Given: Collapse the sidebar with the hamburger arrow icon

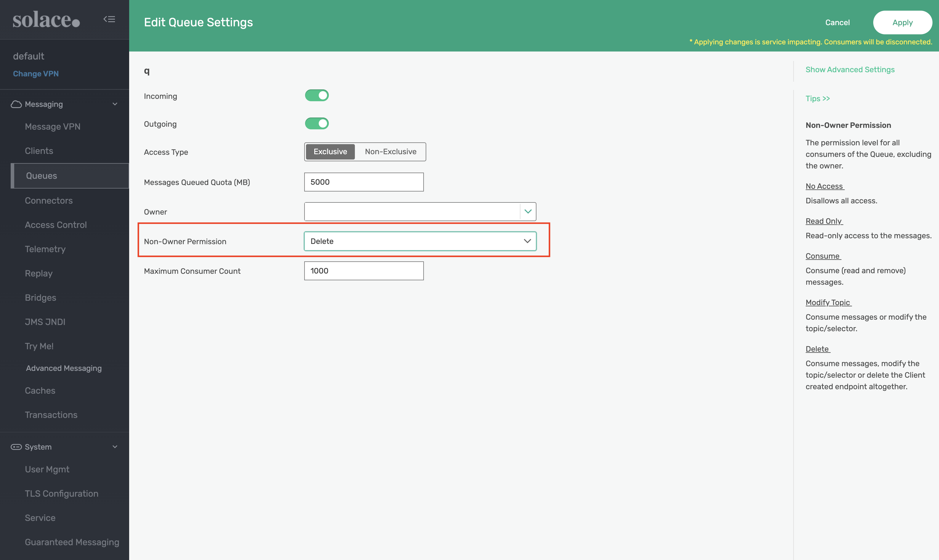Looking at the screenshot, I should coord(109,19).
